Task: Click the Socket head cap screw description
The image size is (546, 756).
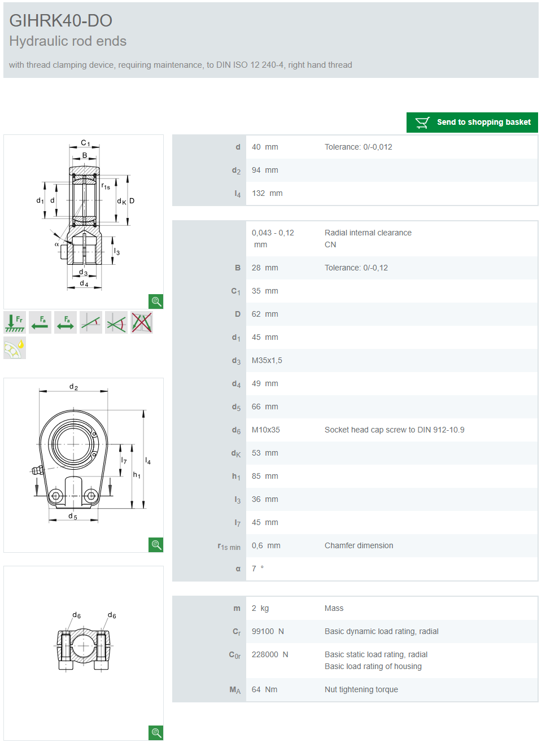Action: 394,430
